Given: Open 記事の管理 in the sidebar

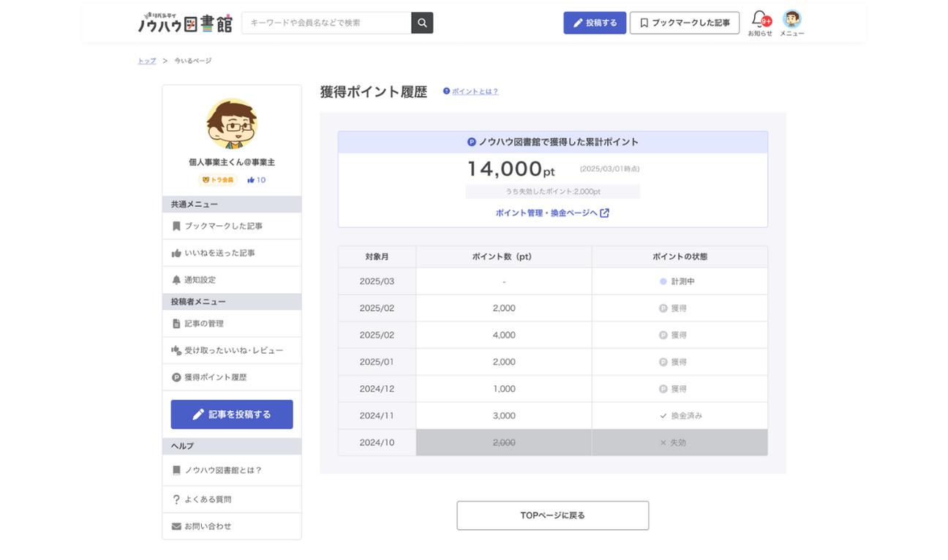Looking at the screenshot, I should 203,324.
